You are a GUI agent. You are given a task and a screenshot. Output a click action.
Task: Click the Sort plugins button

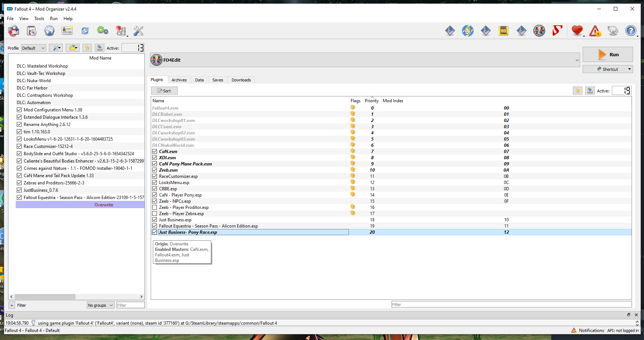click(x=164, y=91)
